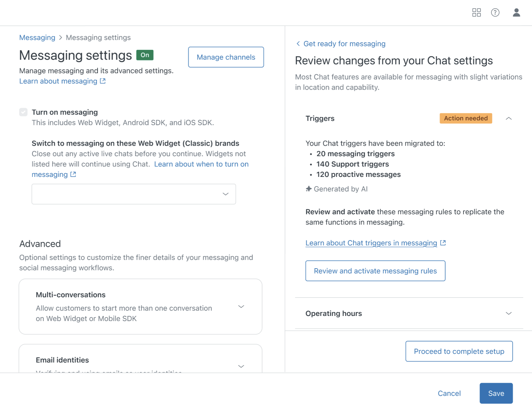This screenshot has width=532, height=409.
Task: Open the Web Widget brands dropdown
Action: tap(134, 194)
